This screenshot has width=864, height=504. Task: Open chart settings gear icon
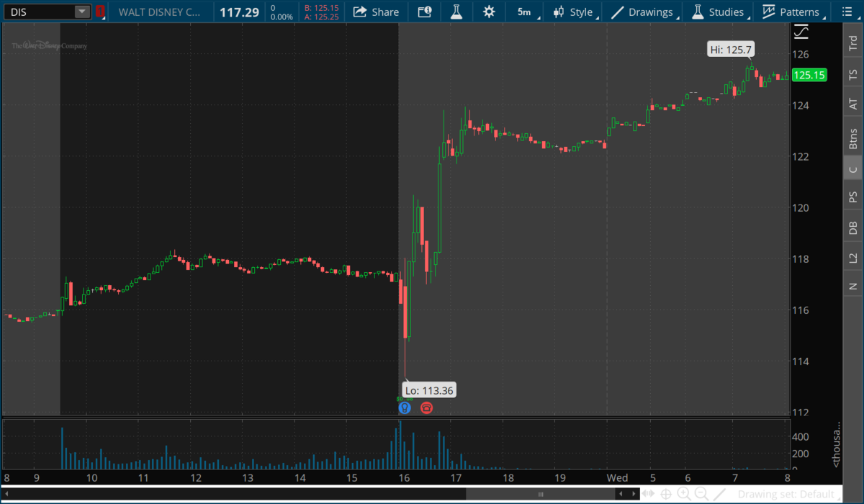pyautogui.click(x=489, y=12)
